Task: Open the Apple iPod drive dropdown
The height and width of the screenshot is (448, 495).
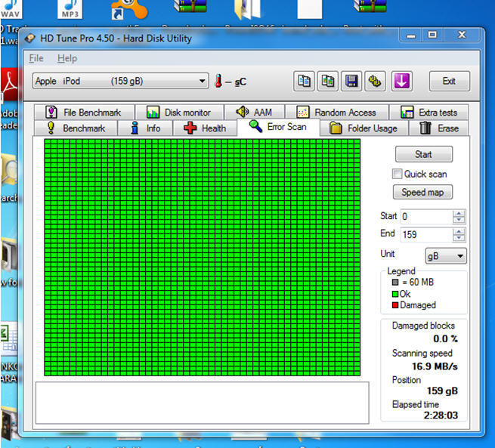Action: [121, 82]
